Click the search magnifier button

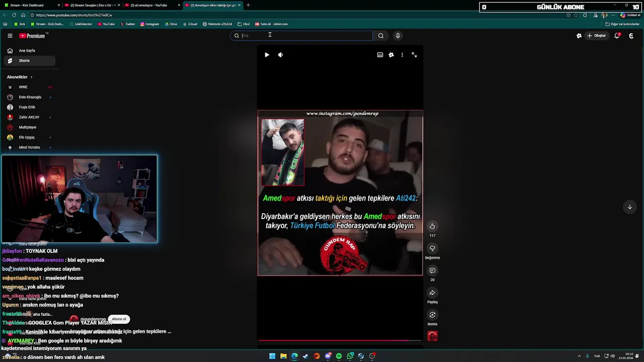pyautogui.click(x=381, y=36)
